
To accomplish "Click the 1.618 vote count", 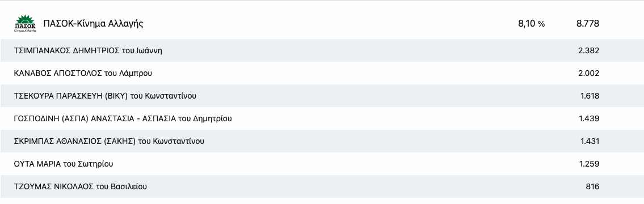I will tap(590, 96).
